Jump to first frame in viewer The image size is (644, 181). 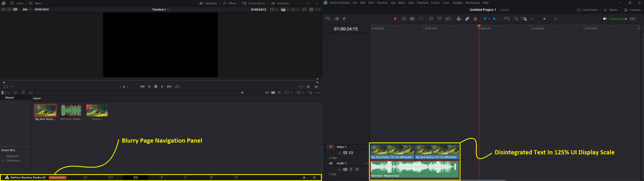142,86
